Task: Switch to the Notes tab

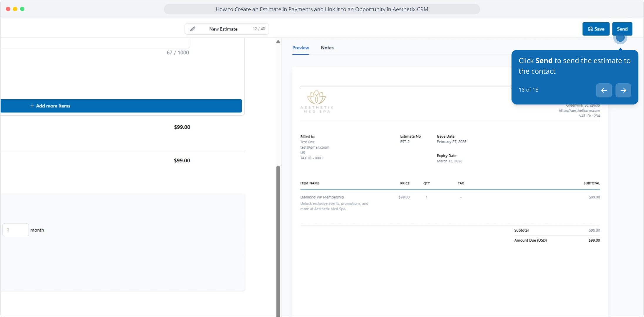Action: pos(327,48)
